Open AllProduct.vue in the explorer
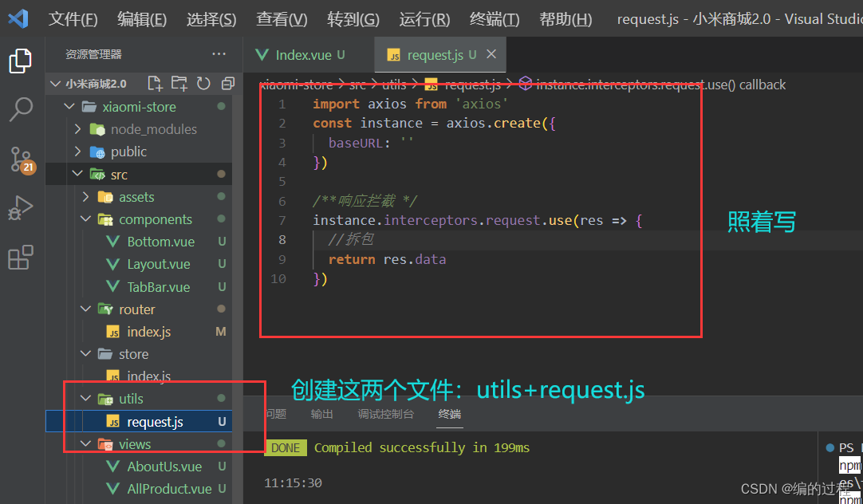 click(139, 489)
